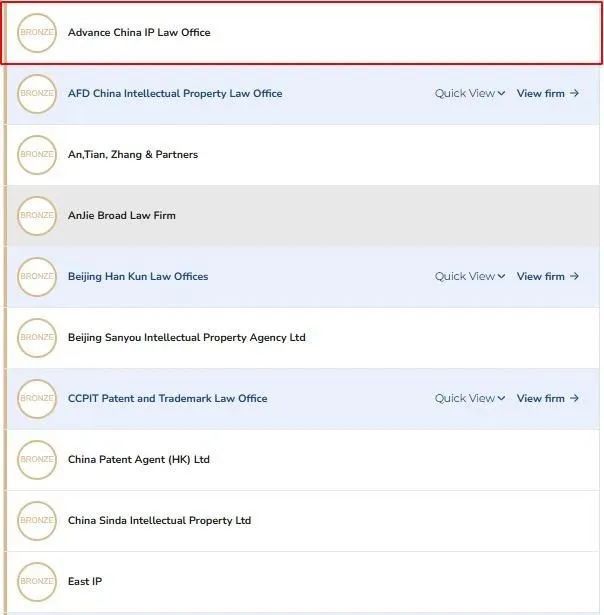The image size is (604, 615).
Task: Select the Bronze badge next to Beijing Sanyou
Action: [37, 338]
